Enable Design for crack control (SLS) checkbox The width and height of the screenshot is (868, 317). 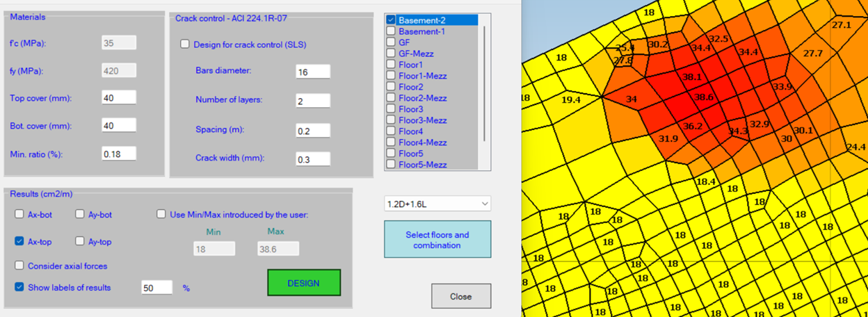[185, 44]
